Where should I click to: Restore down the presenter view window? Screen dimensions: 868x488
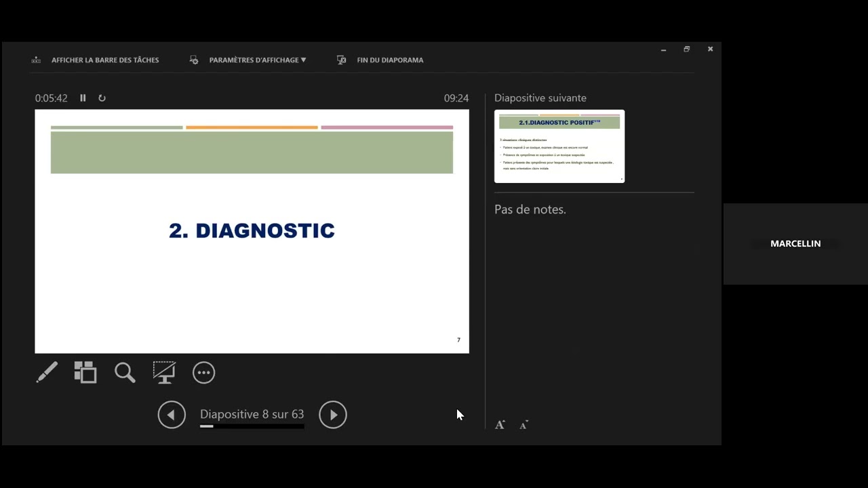point(686,49)
